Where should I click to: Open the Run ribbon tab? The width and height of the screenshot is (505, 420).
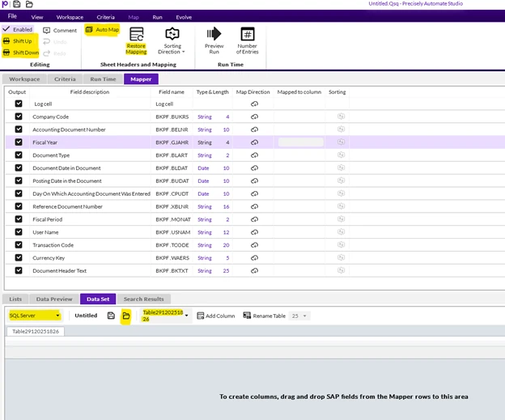click(x=158, y=17)
